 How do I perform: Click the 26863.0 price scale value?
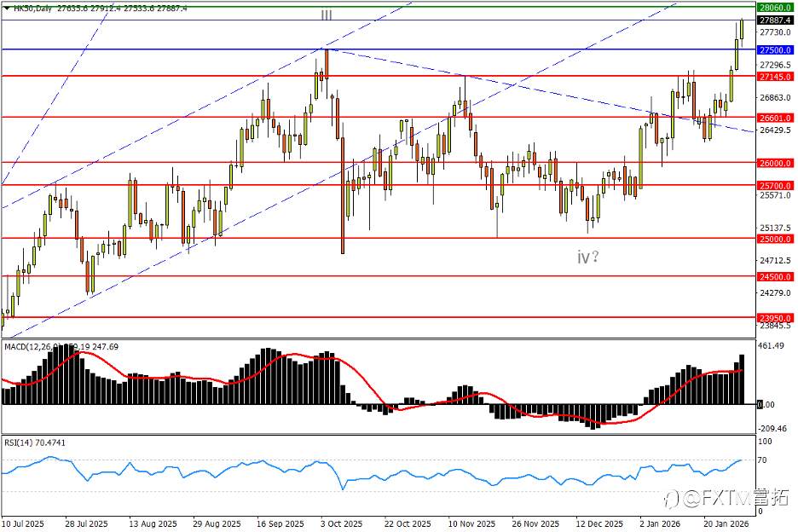click(775, 98)
